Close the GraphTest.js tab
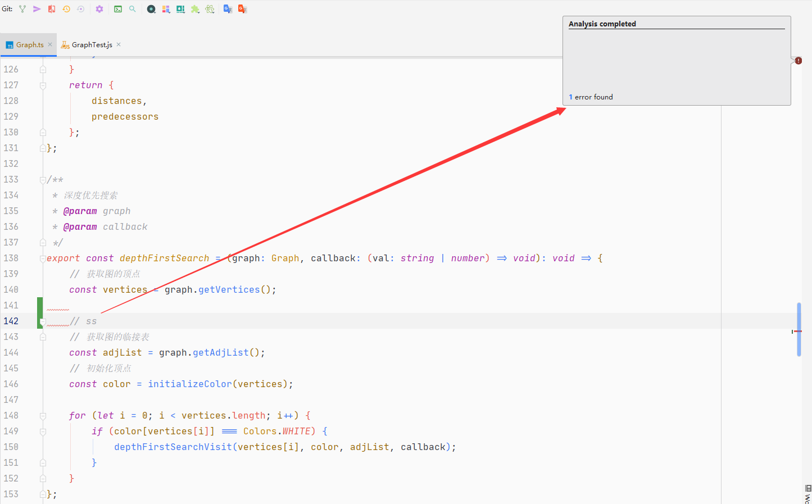Viewport: 812px width, 504px height. click(119, 44)
